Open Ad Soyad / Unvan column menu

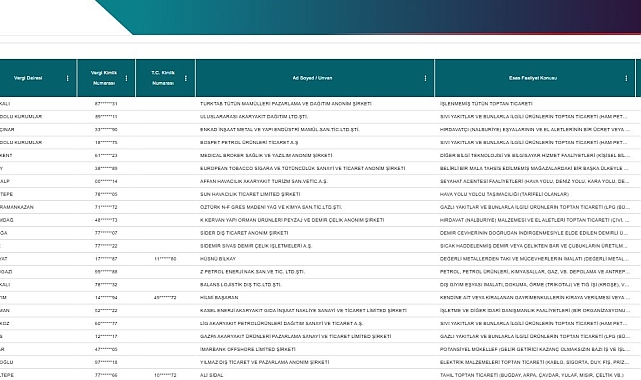[x=425, y=78]
